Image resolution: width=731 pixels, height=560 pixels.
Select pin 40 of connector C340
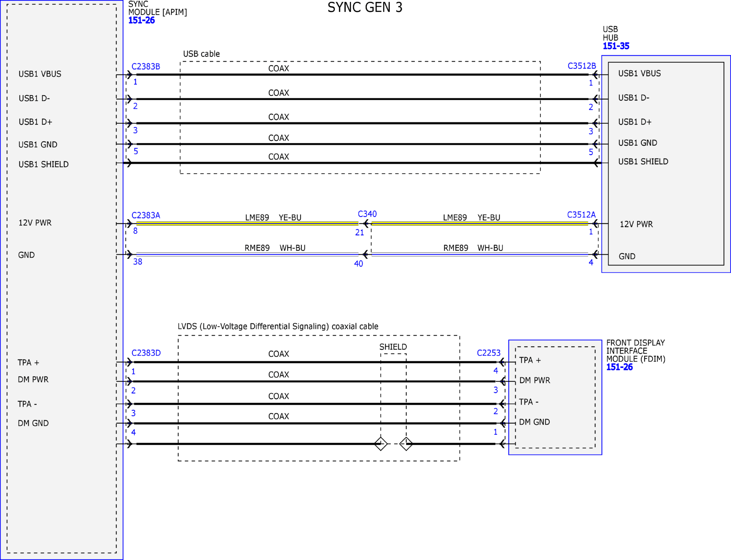tap(359, 264)
